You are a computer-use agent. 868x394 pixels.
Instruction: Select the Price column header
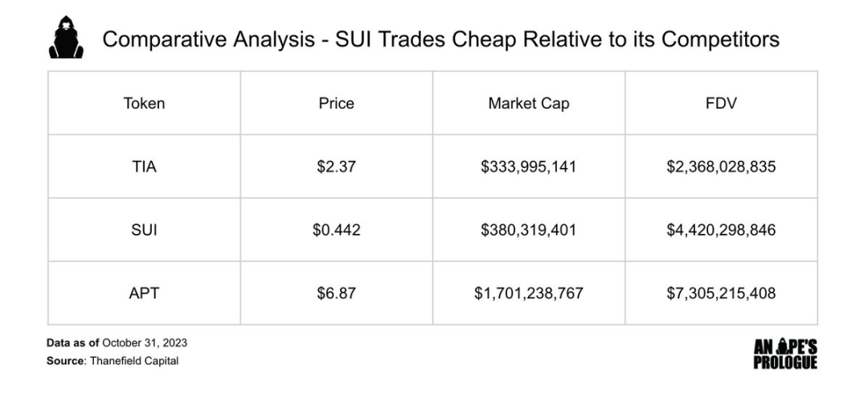click(336, 103)
